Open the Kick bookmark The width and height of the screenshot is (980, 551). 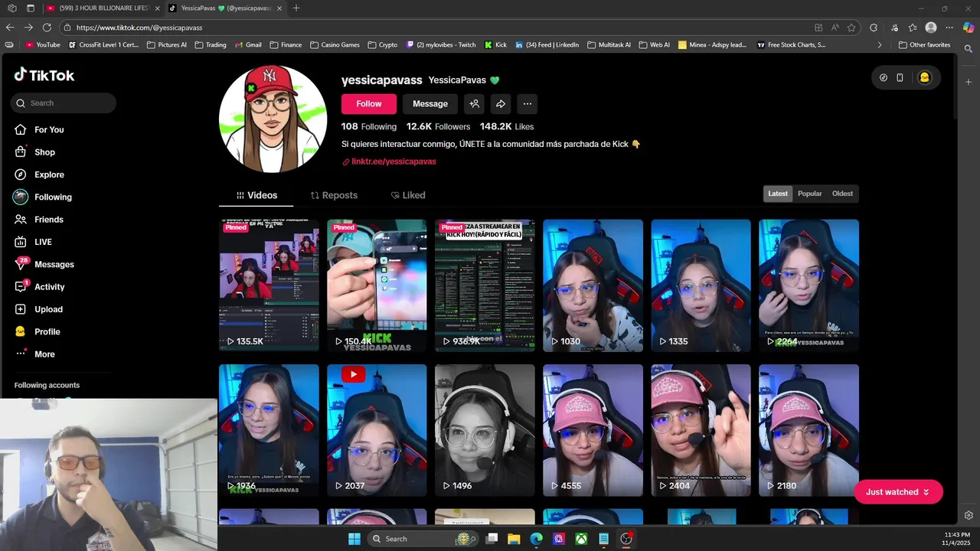[x=495, y=44]
